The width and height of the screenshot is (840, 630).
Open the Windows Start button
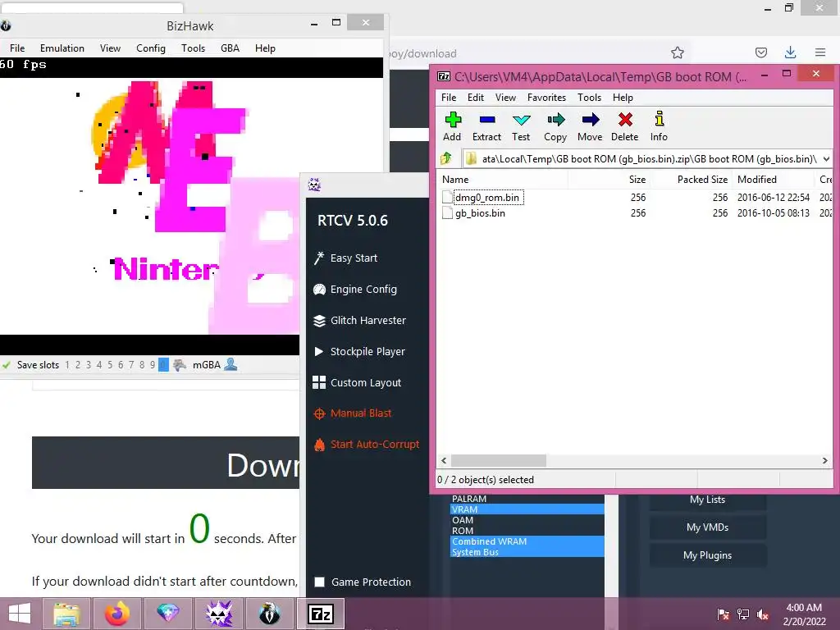point(20,614)
